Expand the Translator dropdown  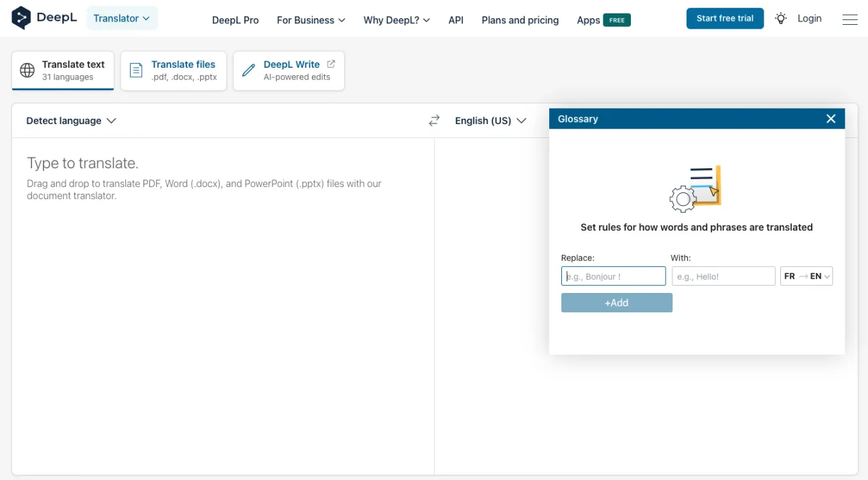(x=122, y=19)
